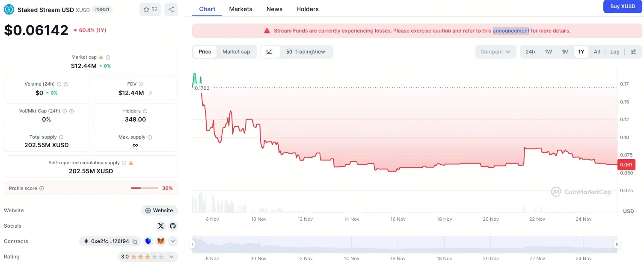Copy the contract address with the copy icon
The image size is (644, 264).
click(x=135, y=241)
